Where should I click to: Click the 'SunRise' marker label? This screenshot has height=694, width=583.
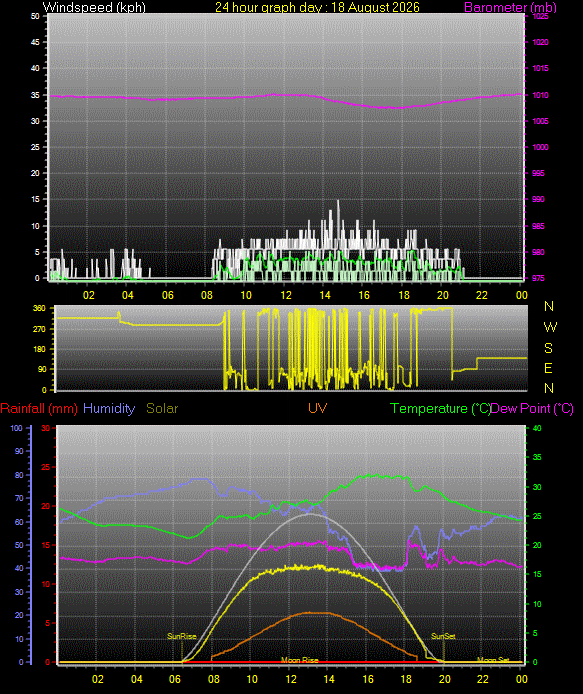click(181, 636)
